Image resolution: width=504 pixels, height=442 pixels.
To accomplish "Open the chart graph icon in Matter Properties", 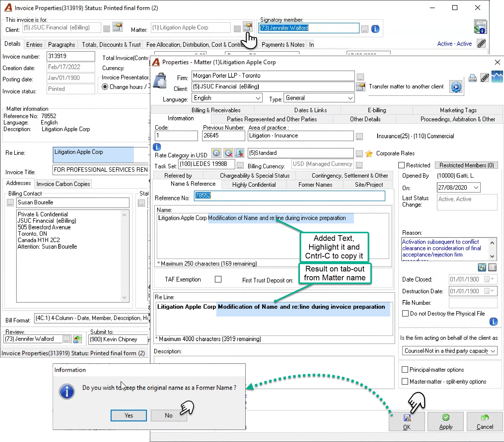I will 497,77.
